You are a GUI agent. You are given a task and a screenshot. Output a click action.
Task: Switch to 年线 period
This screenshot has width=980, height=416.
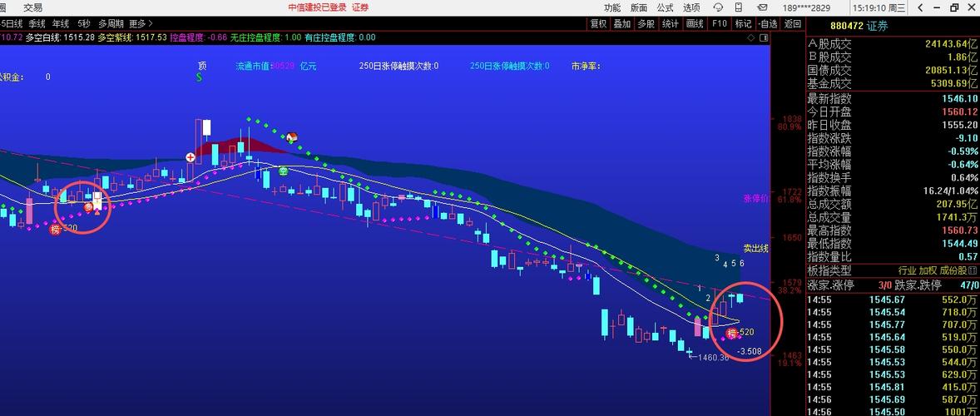point(61,24)
